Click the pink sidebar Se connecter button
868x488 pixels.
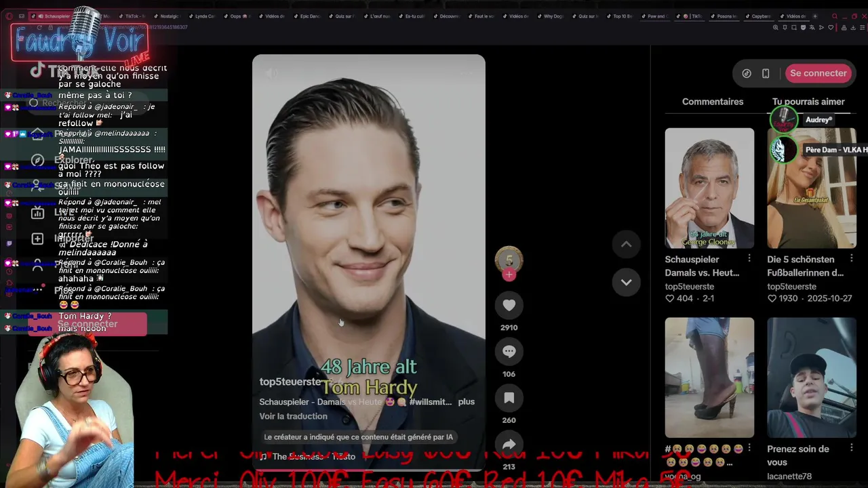[87, 324]
